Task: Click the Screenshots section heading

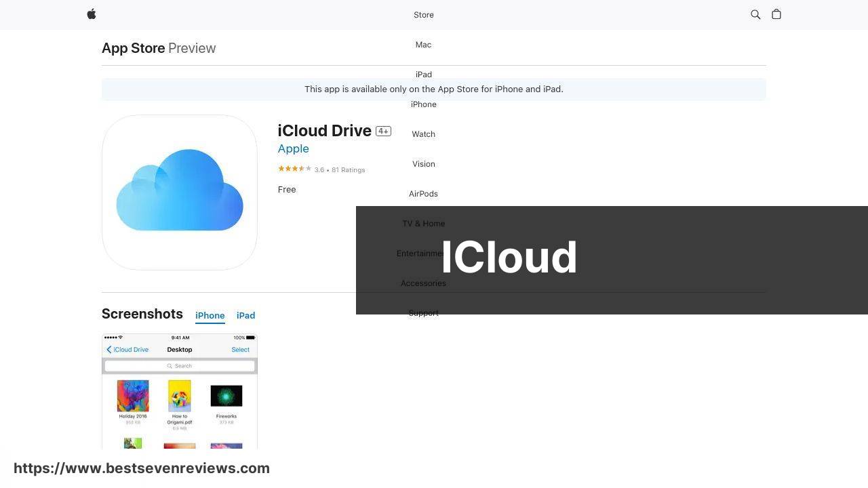Action: (142, 314)
